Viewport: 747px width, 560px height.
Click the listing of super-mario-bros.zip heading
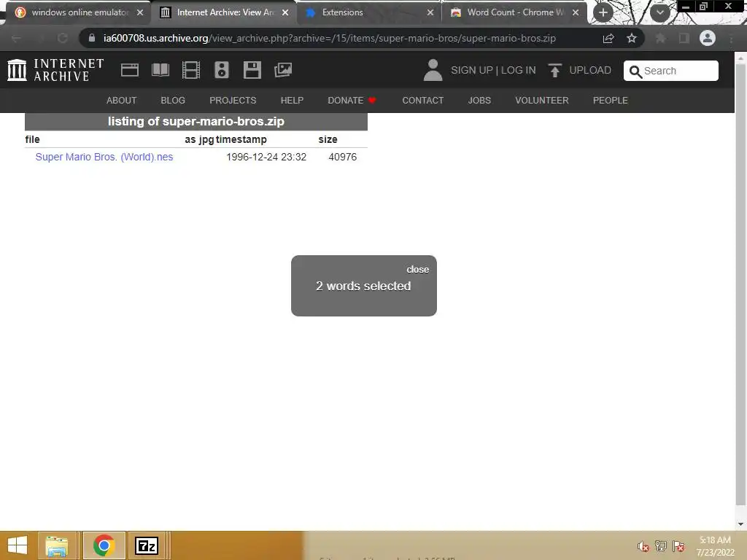(x=196, y=122)
